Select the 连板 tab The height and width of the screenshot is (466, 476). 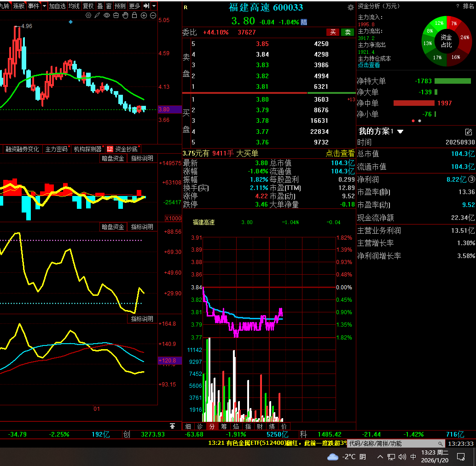click(x=18, y=6)
